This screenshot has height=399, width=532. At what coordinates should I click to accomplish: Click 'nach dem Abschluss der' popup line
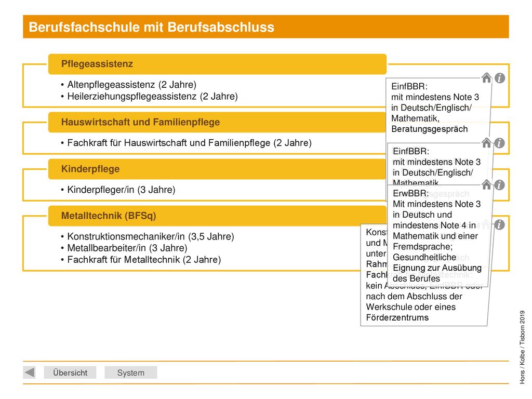[x=414, y=297]
